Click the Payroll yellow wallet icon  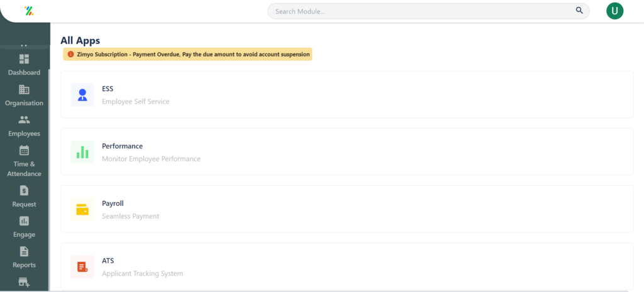82,209
